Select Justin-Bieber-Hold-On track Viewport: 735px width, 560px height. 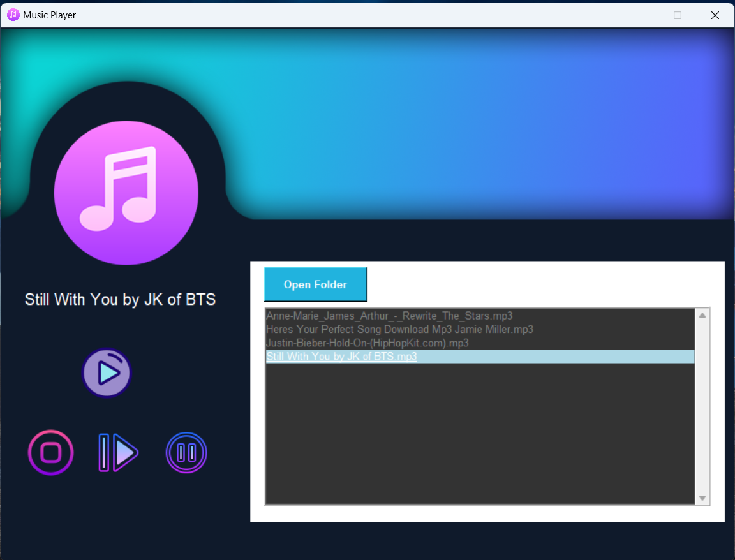[480, 343]
